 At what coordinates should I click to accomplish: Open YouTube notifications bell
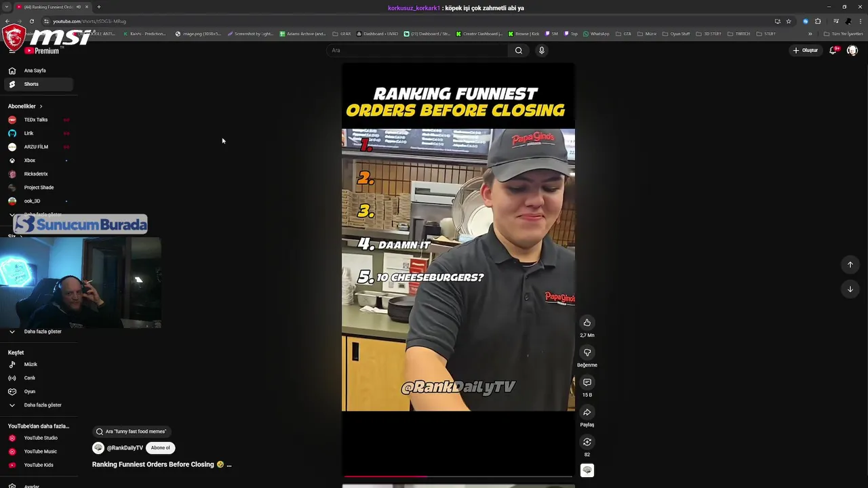pos(833,50)
